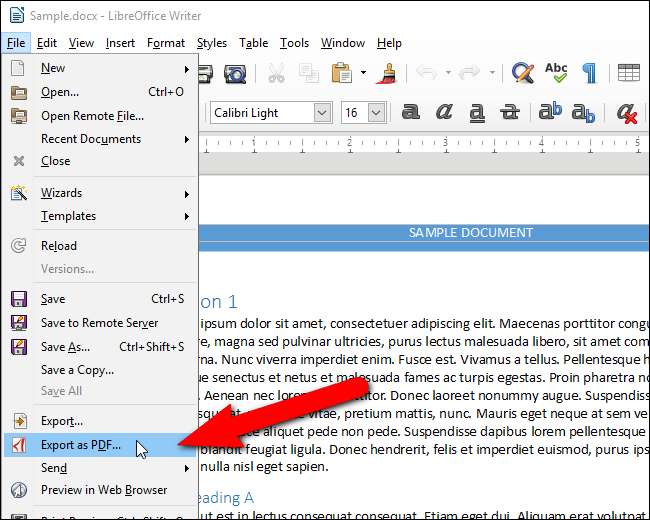Click the Find & Replace toolbar icon
This screenshot has height=520, width=650.
tap(522, 73)
